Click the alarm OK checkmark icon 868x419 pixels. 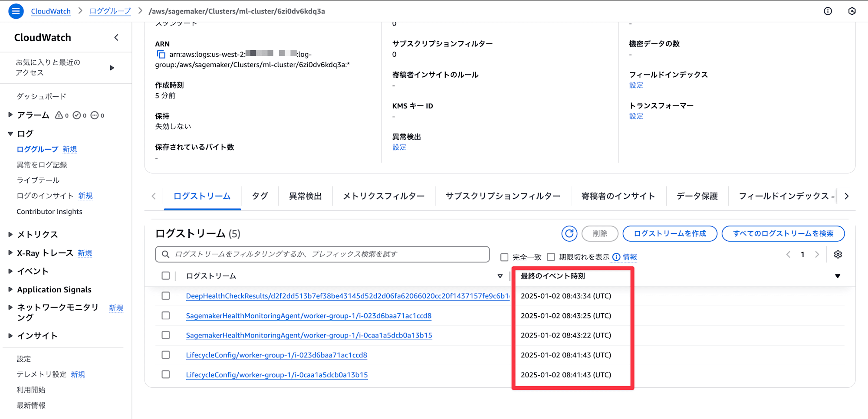coord(77,115)
